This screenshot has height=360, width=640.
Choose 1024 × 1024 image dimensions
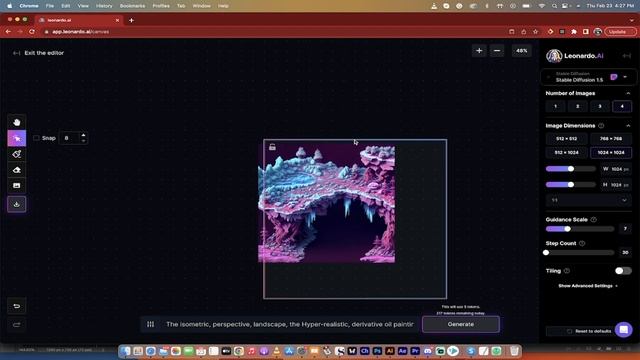coord(611,153)
